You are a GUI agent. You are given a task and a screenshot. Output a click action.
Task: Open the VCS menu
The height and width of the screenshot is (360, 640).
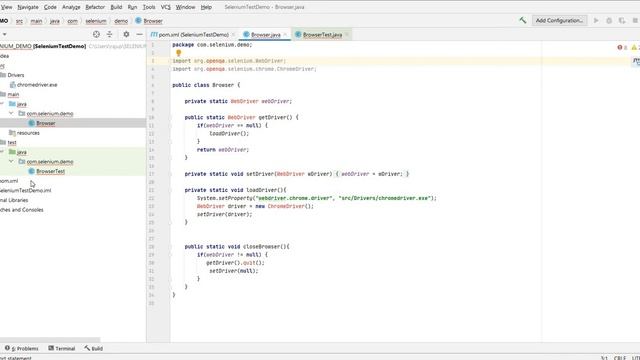pos(166,7)
